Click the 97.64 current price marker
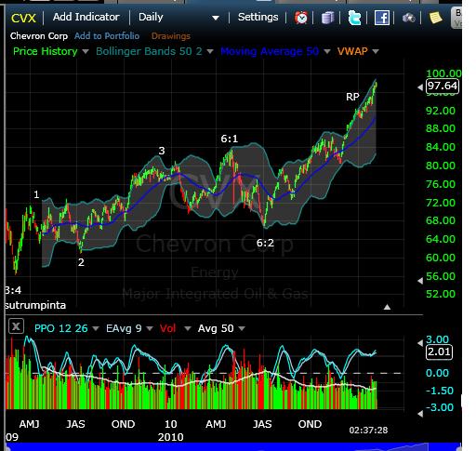 pyautogui.click(x=443, y=86)
